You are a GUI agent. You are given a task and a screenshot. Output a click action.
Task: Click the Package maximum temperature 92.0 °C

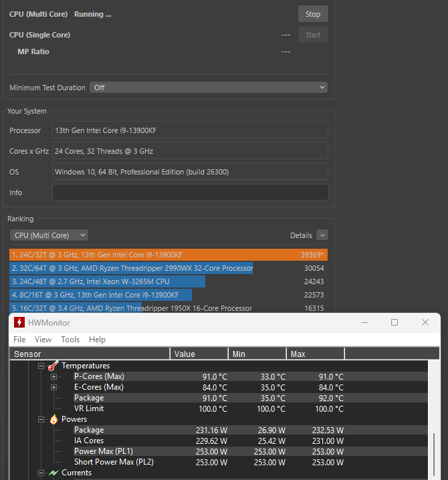(331, 398)
